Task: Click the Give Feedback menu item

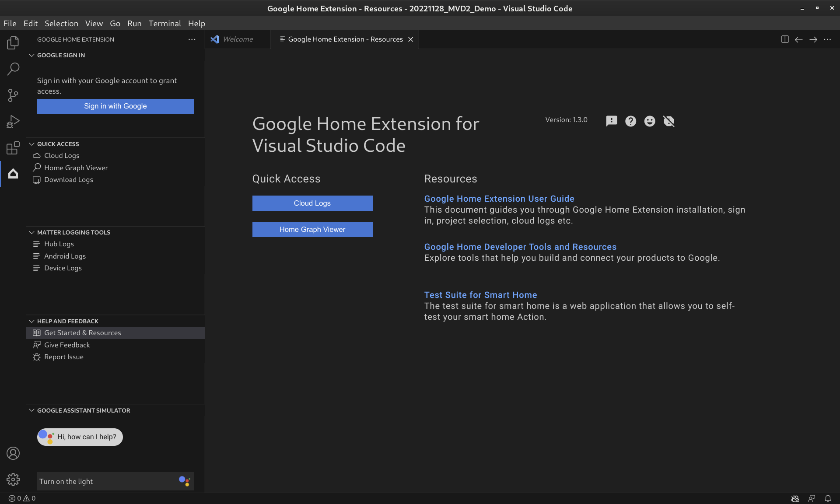Action: pyautogui.click(x=67, y=344)
